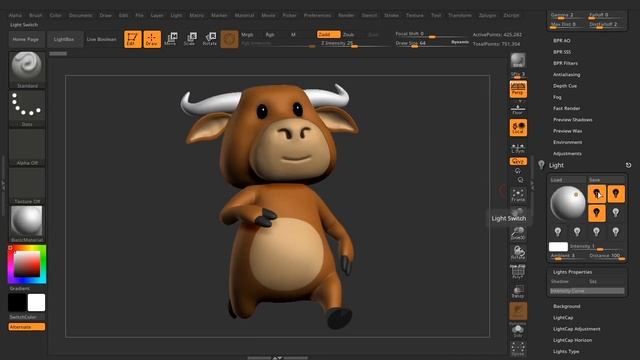
Task: Click the Solo mode icon
Action: [x=518, y=331]
